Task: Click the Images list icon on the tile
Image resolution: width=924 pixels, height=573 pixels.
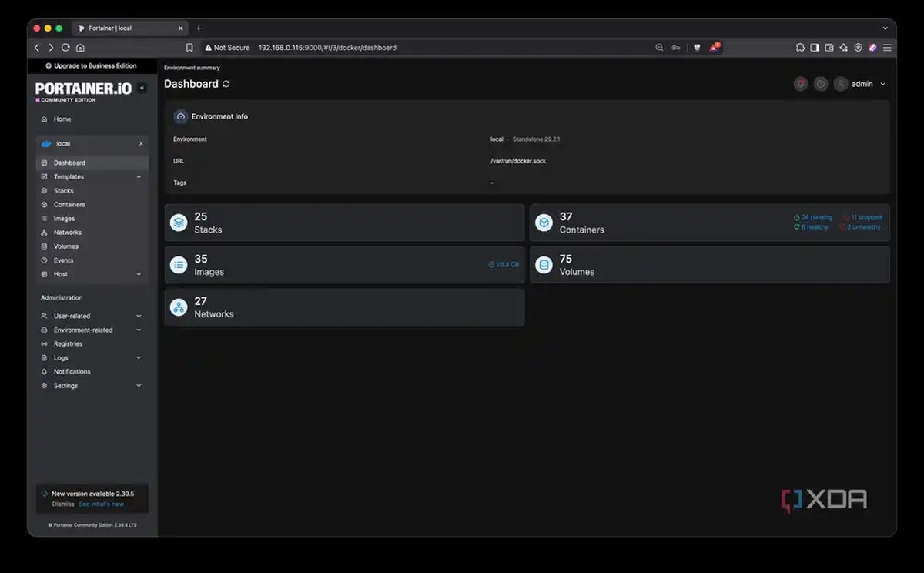Action: tap(179, 266)
